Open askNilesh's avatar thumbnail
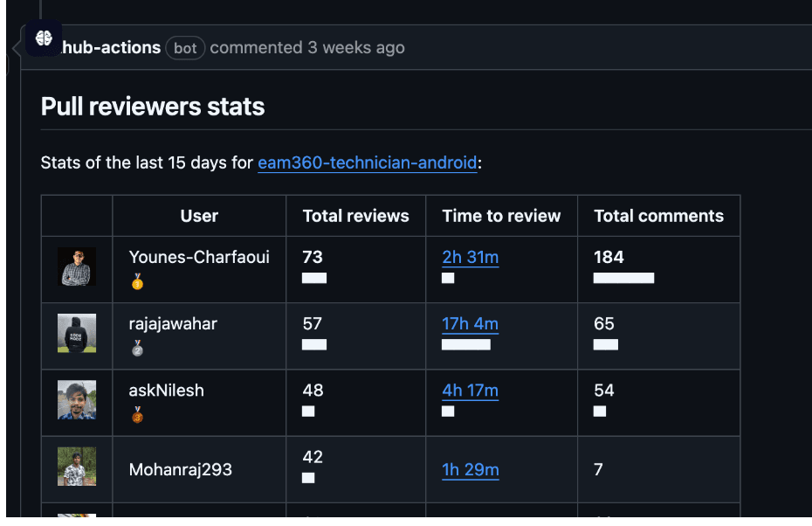 (x=77, y=400)
